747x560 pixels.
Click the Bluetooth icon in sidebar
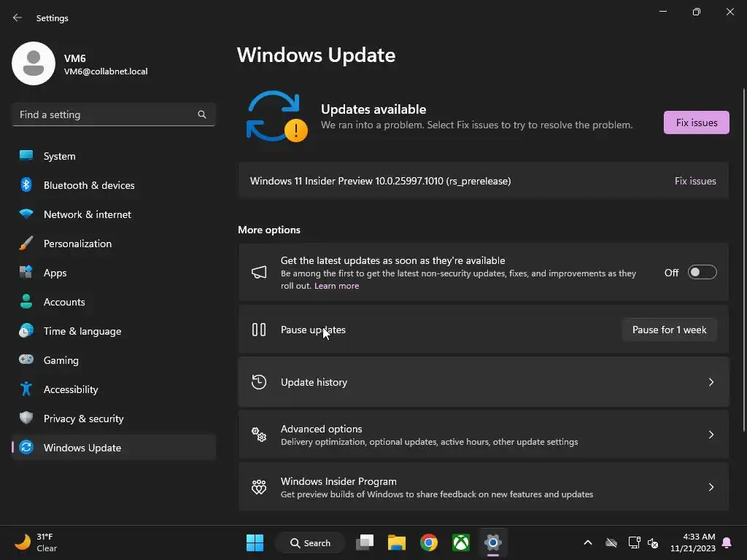pyautogui.click(x=26, y=184)
